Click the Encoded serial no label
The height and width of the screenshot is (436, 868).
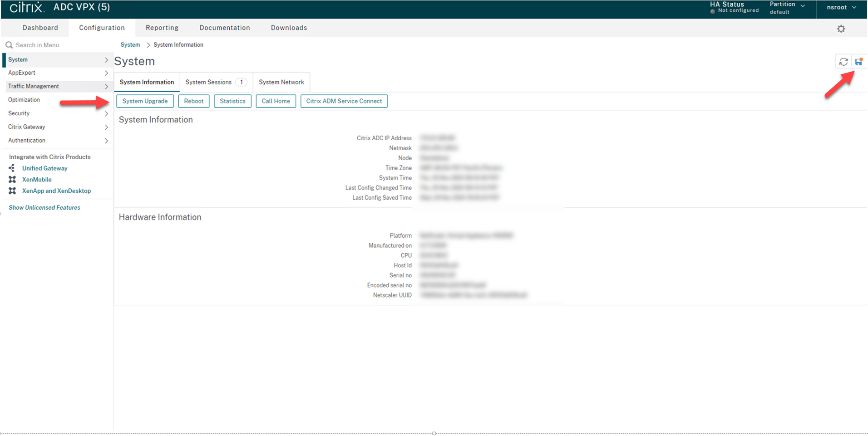[389, 285]
